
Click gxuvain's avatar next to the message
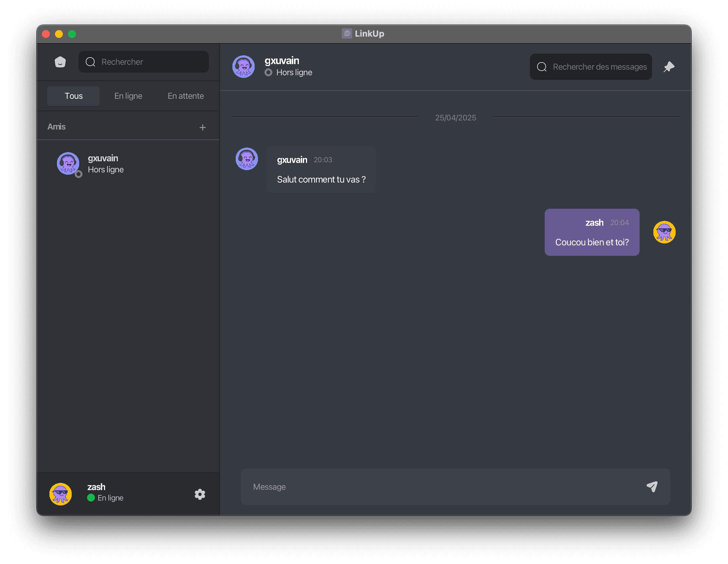point(247,159)
